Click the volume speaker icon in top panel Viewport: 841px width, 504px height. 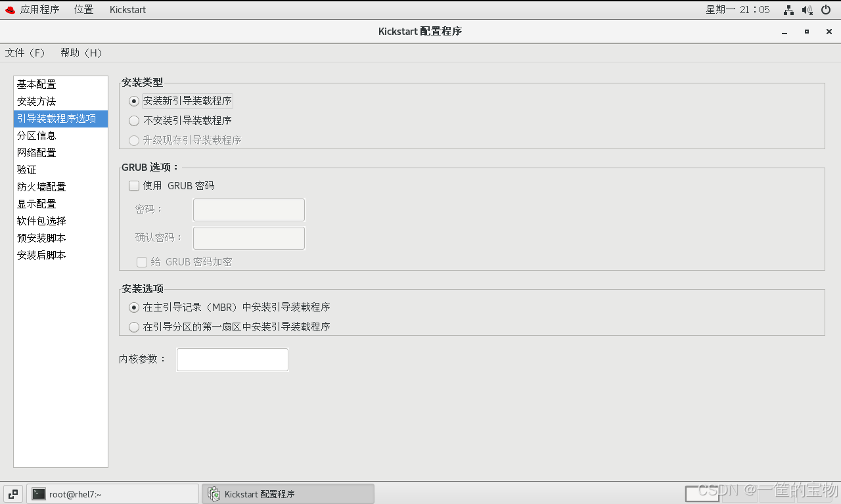(x=807, y=10)
